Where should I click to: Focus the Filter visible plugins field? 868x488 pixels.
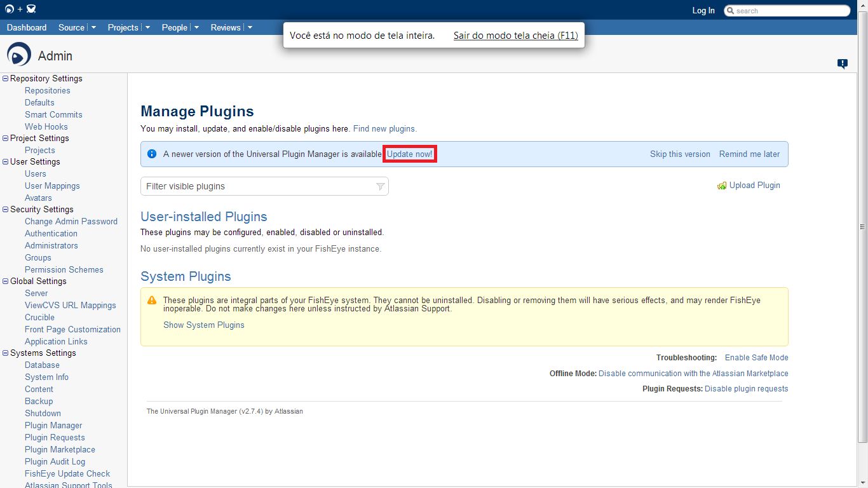[264, 186]
